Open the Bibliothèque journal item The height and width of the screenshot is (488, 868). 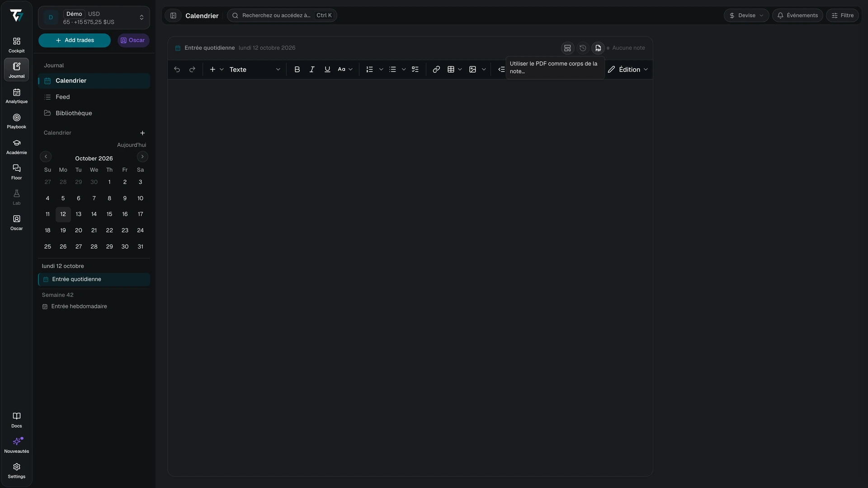(94, 113)
